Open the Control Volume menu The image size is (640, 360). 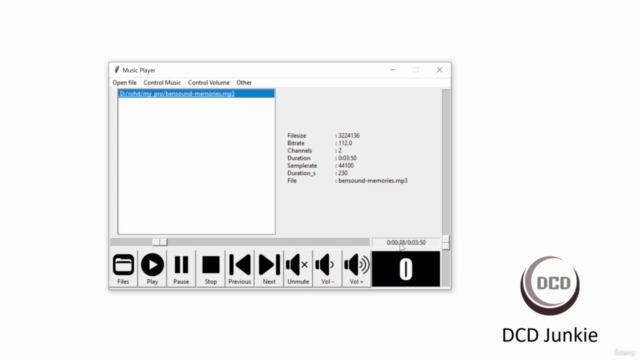click(209, 82)
